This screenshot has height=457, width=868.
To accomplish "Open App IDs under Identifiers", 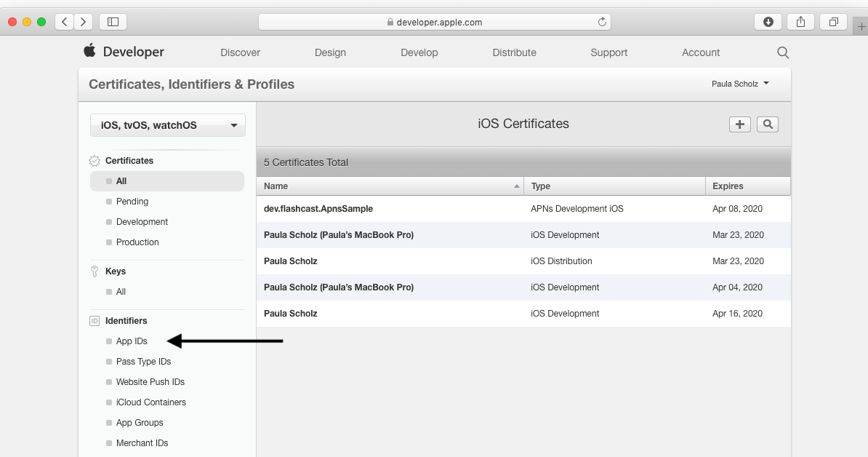I will (x=132, y=341).
